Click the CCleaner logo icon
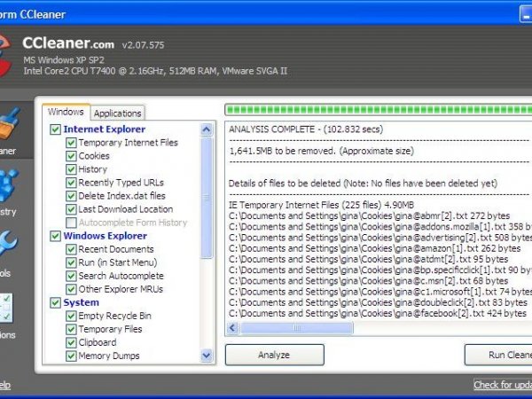 tap(5, 56)
